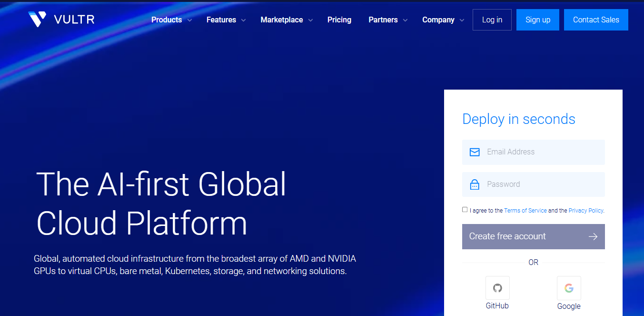The image size is (644, 316).
Task: Click the envelope icon in email field
Action: [475, 152]
